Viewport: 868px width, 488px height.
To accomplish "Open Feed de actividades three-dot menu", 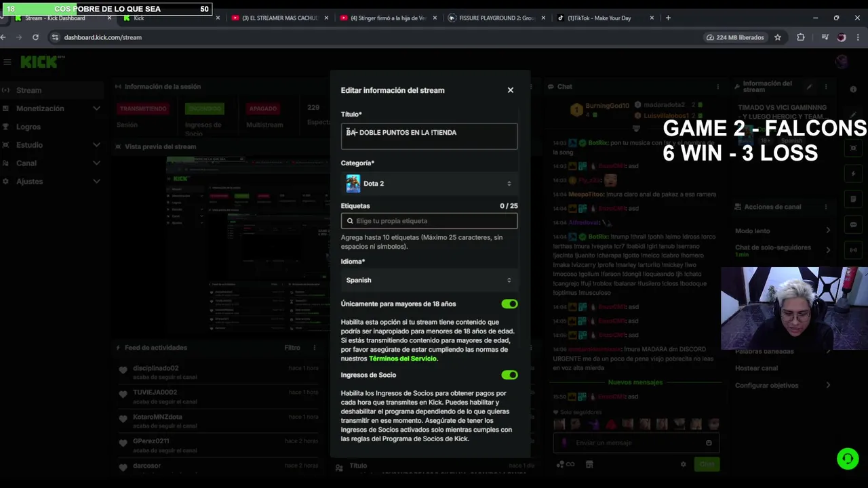I will [x=314, y=348].
